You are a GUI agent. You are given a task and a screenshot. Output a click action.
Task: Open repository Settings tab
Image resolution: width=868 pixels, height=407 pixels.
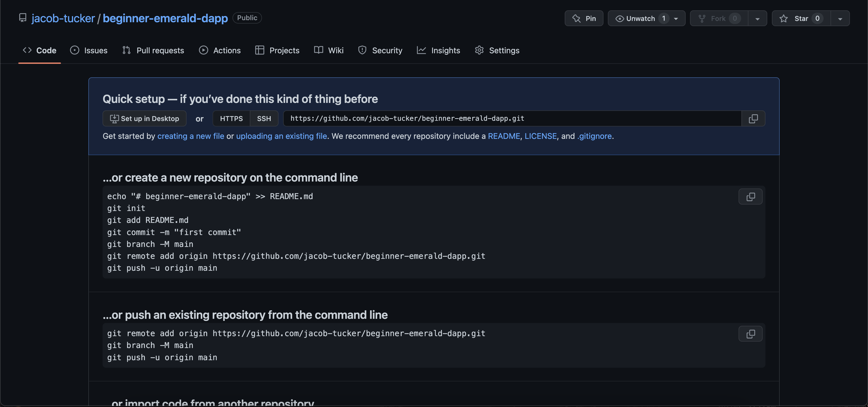point(497,50)
